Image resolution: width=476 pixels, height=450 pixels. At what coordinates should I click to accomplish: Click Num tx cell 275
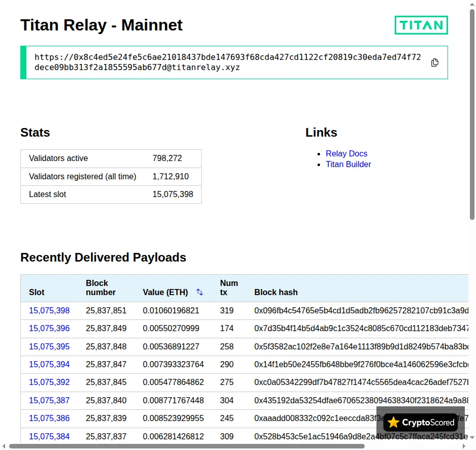pyautogui.click(x=227, y=382)
